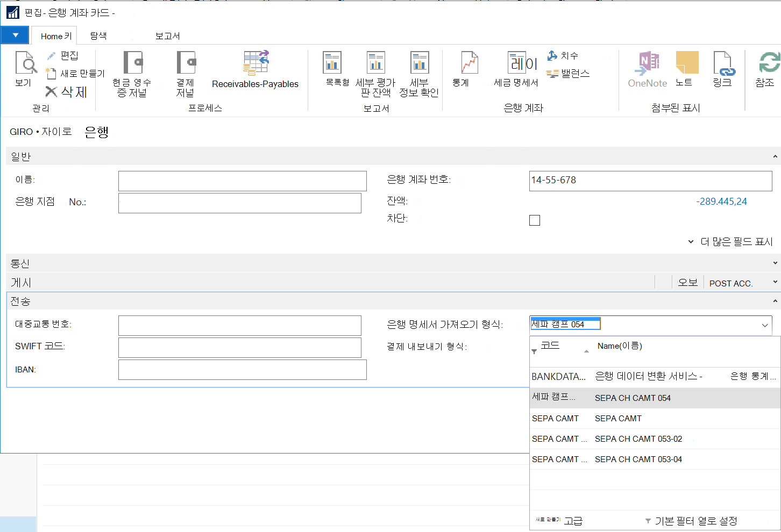Screen dimensions: 781x532
Task: Click the 삭제 (Delete) X icon
Action: pyautogui.click(x=51, y=92)
